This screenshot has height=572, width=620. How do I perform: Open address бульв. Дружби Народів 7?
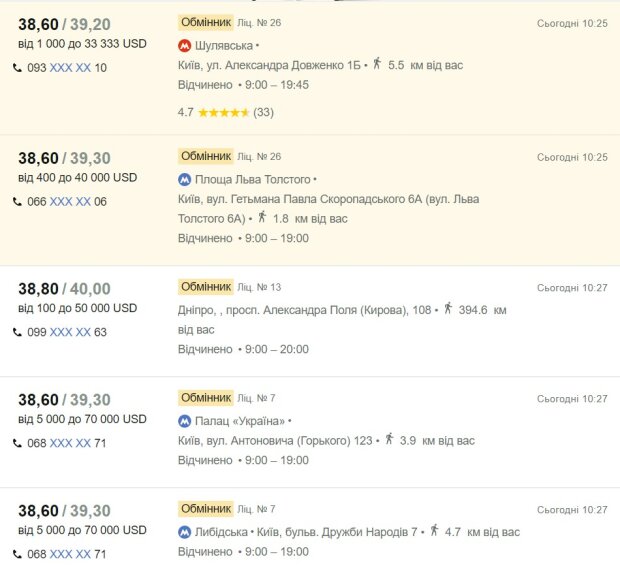click(x=337, y=532)
